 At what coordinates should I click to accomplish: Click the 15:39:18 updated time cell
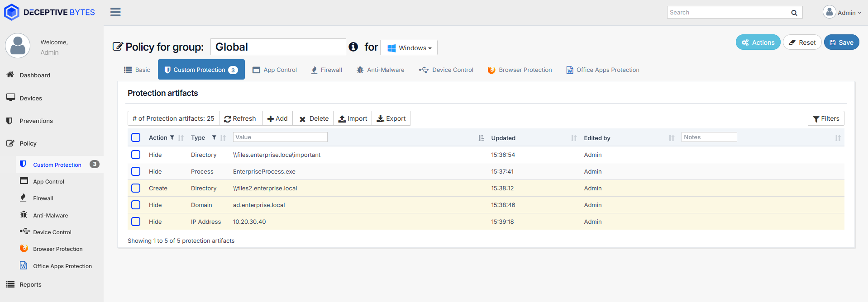point(502,222)
